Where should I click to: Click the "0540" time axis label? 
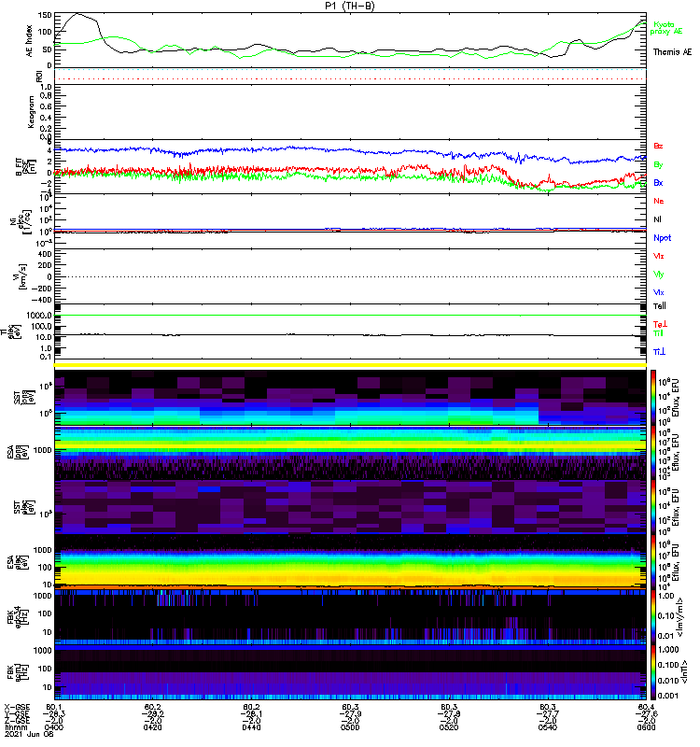(x=548, y=727)
